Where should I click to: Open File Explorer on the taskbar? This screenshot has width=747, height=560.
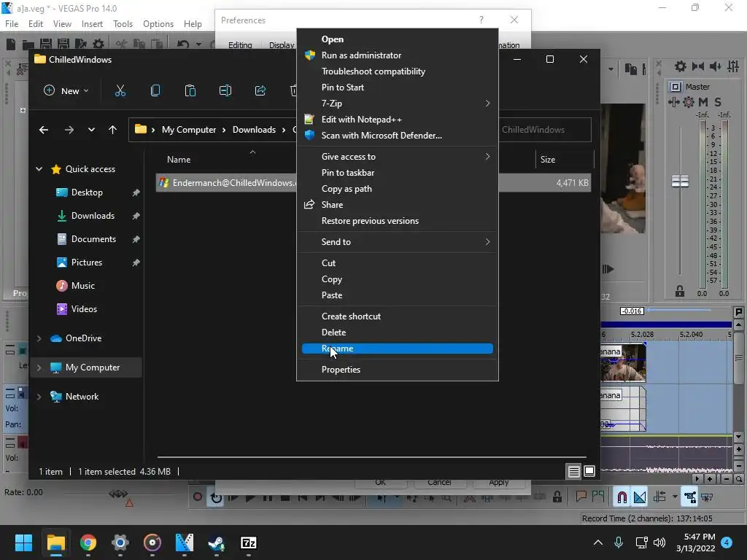[55, 542]
